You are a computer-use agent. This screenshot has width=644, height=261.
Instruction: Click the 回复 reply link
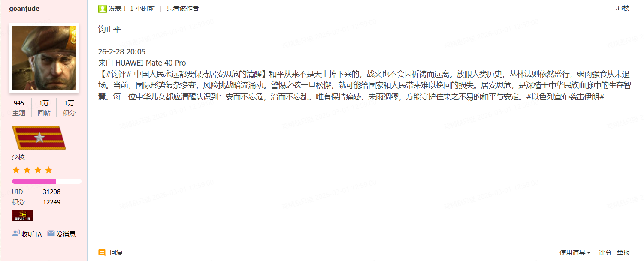(x=116, y=253)
